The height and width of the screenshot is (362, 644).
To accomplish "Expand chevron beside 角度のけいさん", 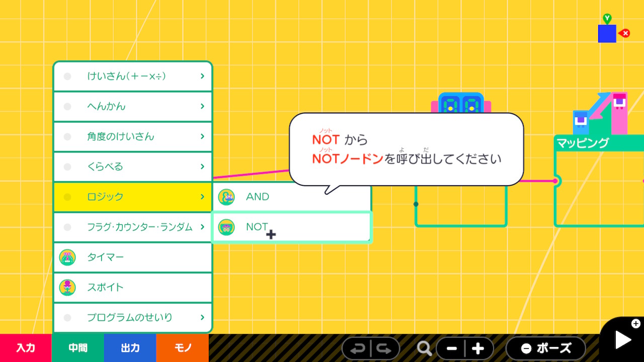I will [x=202, y=136].
